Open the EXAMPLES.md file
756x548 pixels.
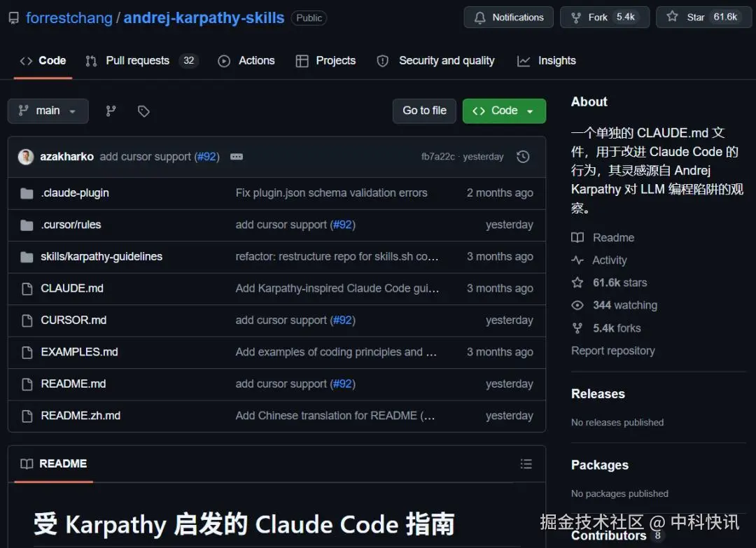tap(80, 352)
